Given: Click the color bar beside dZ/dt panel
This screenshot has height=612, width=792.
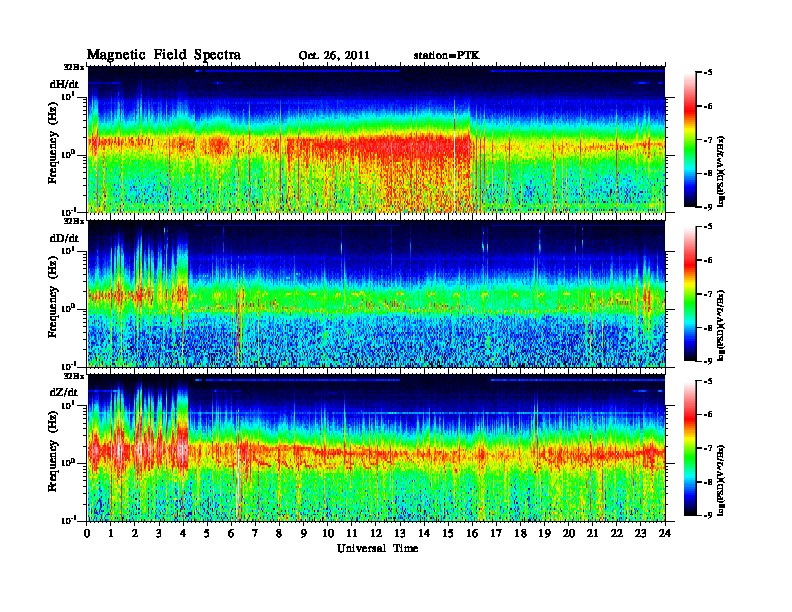Looking at the screenshot, I should [x=690, y=447].
